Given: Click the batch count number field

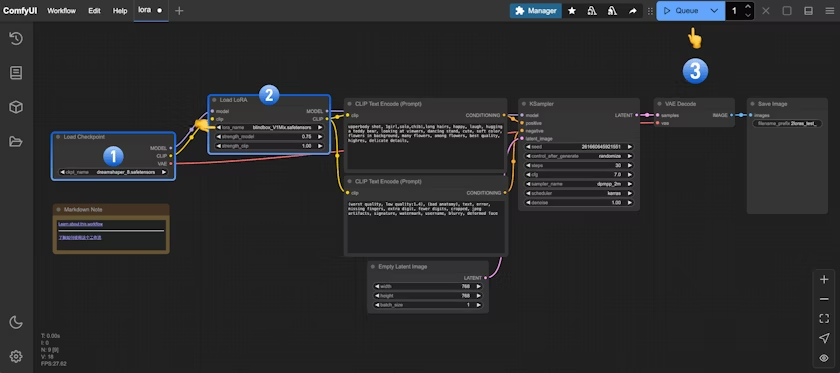Looking at the screenshot, I should click(734, 11).
